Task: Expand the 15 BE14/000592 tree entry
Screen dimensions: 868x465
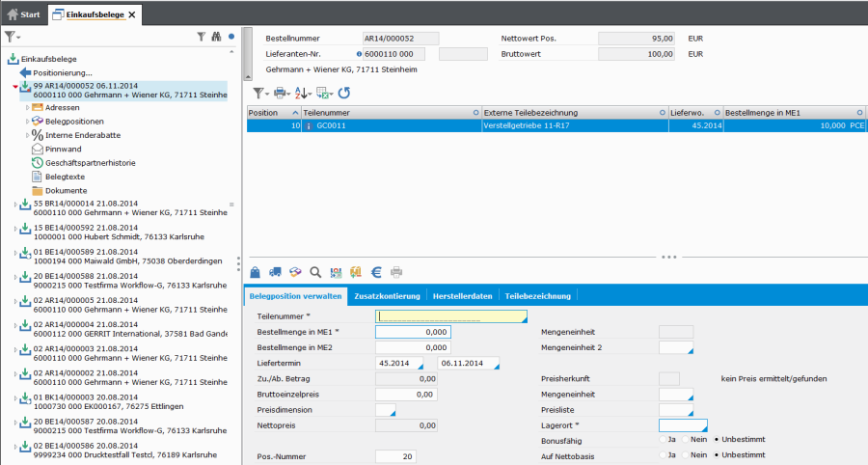Action: coord(15,228)
